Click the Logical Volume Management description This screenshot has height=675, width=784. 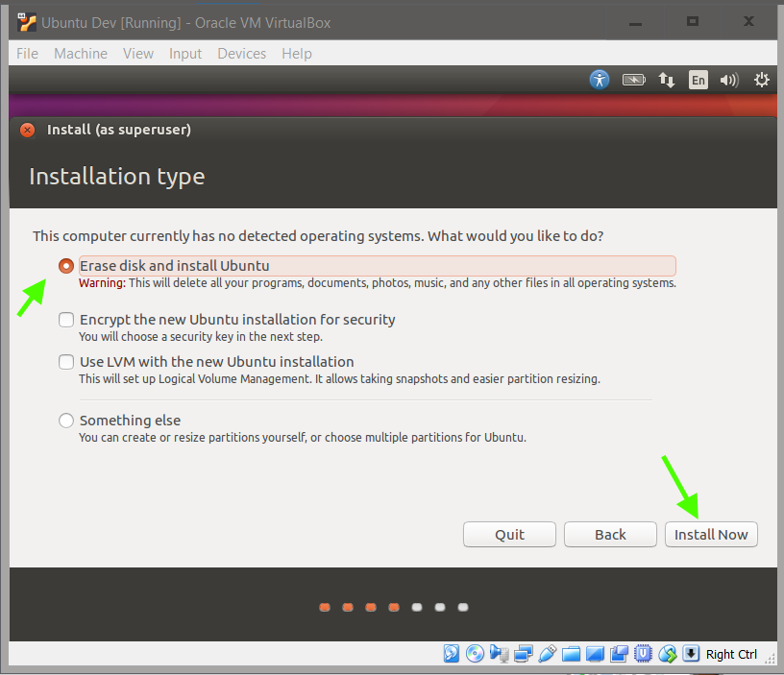(x=339, y=378)
